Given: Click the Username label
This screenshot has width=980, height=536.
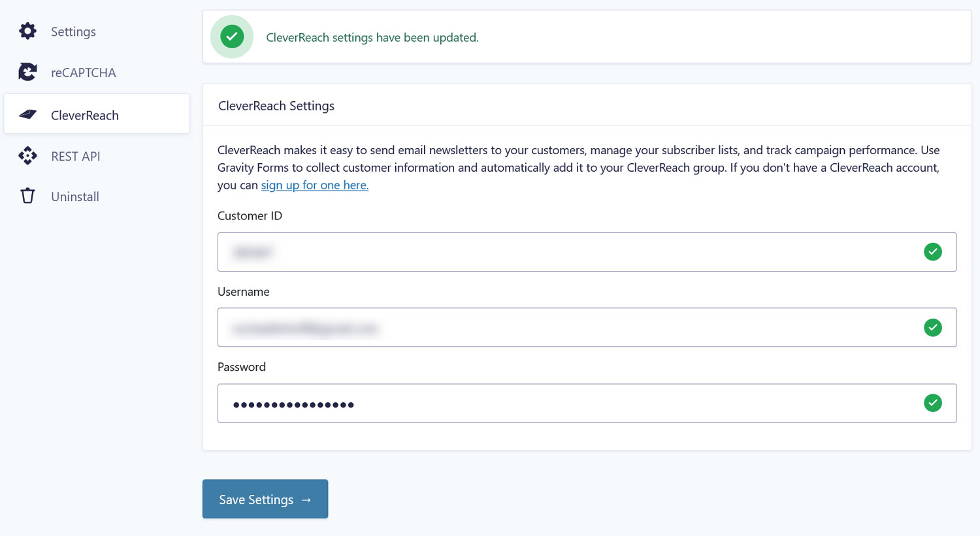Looking at the screenshot, I should (x=244, y=291).
